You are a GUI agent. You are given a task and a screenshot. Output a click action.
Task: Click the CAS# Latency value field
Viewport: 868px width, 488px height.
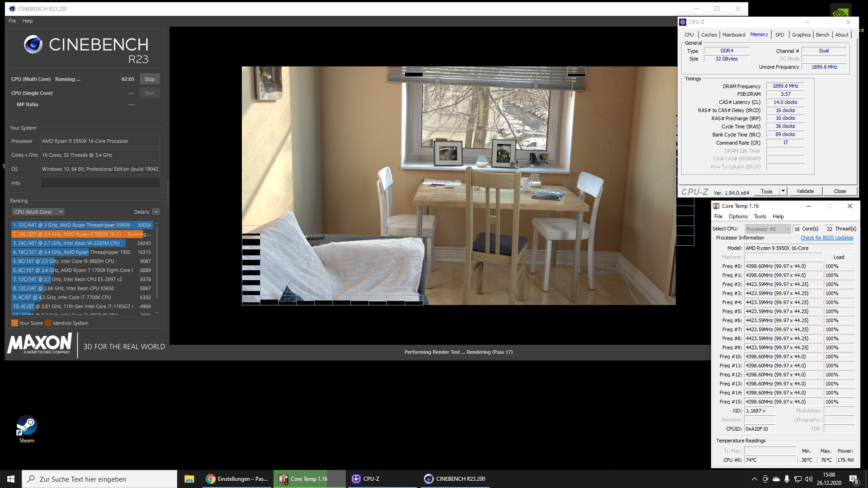point(785,102)
